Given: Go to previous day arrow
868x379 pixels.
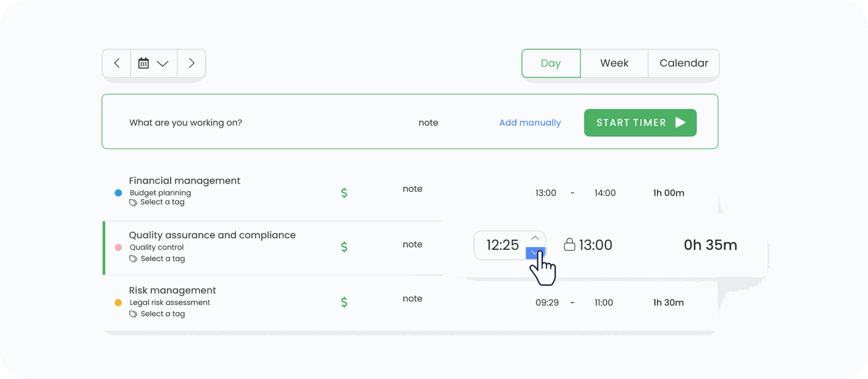Looking at the screenshot, I should pyautogui.click(x=117, y=63).
